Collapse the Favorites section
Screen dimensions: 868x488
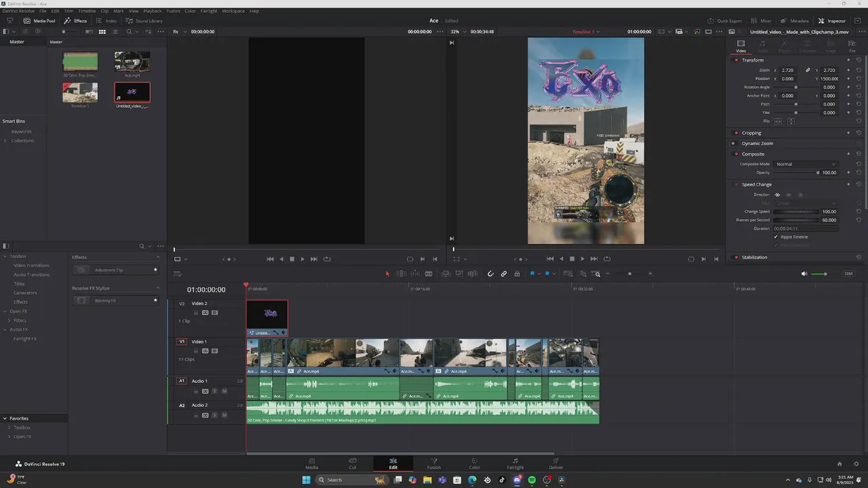(5, 419)
